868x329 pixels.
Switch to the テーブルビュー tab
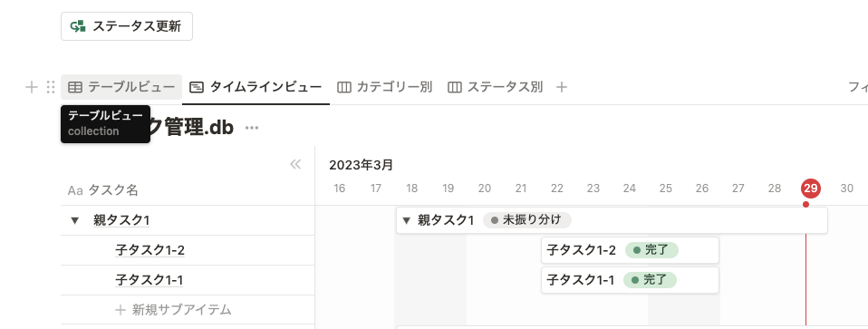(x=121, y=87)
